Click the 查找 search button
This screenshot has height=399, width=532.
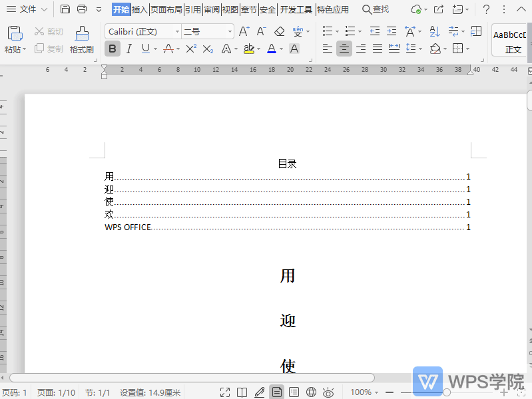[376, 9]
